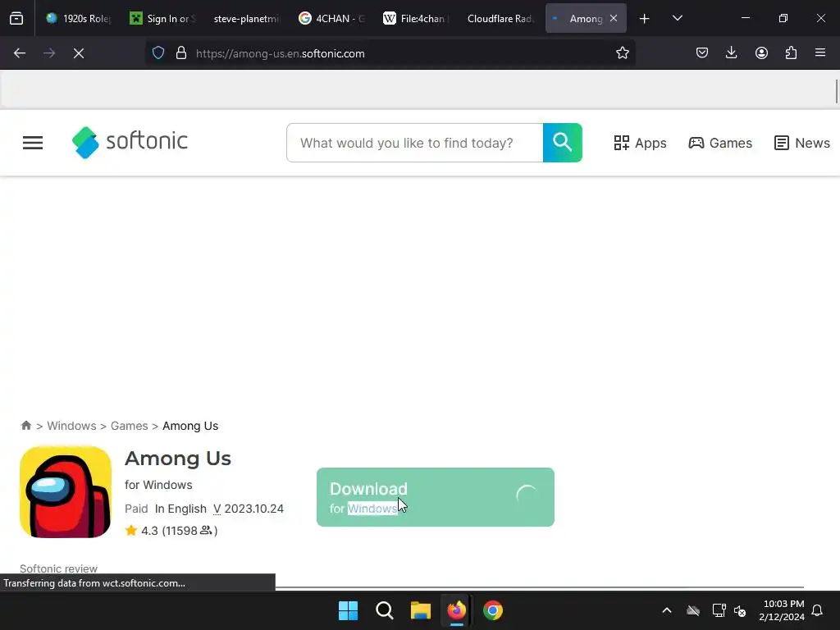Bookmark this page with the star

(x=622, y=53)
